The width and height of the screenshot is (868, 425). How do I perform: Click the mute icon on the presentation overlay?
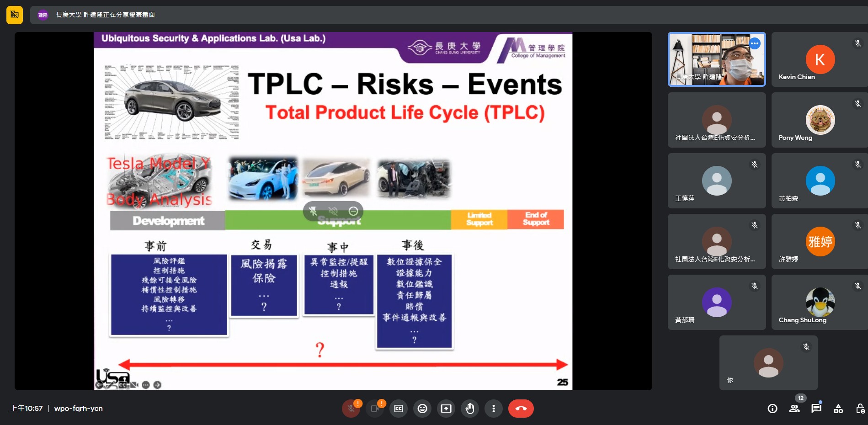(x=333, y=211)
